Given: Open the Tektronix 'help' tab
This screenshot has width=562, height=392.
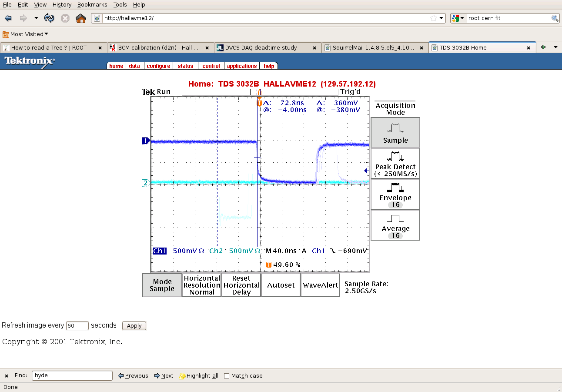Looking at the screenshot, I should coord(269,66).
